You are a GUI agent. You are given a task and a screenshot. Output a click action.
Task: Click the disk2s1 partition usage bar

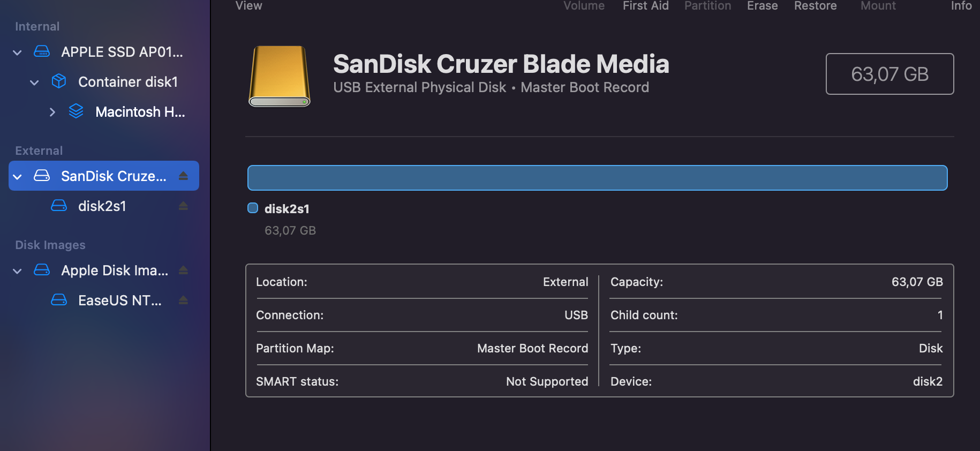pos(597,178)
